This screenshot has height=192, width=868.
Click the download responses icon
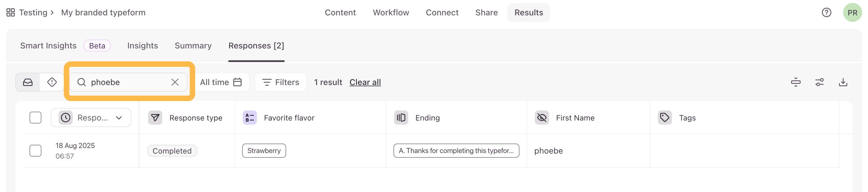(843, 82)
